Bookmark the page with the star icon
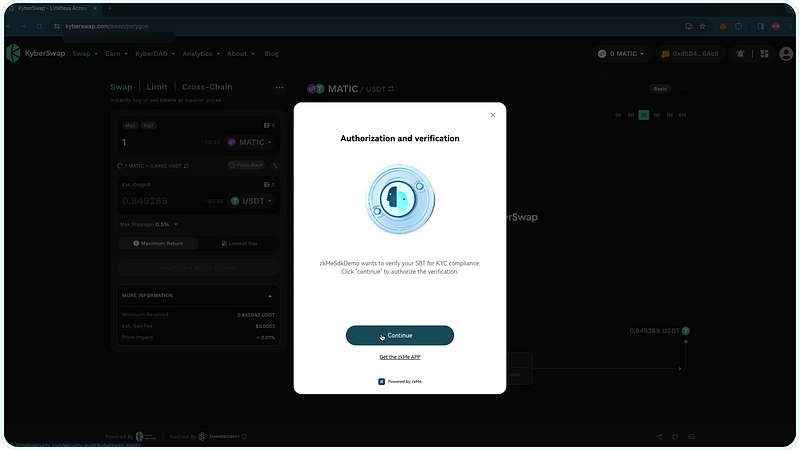800x450 pixels. [x=703, y=26]
